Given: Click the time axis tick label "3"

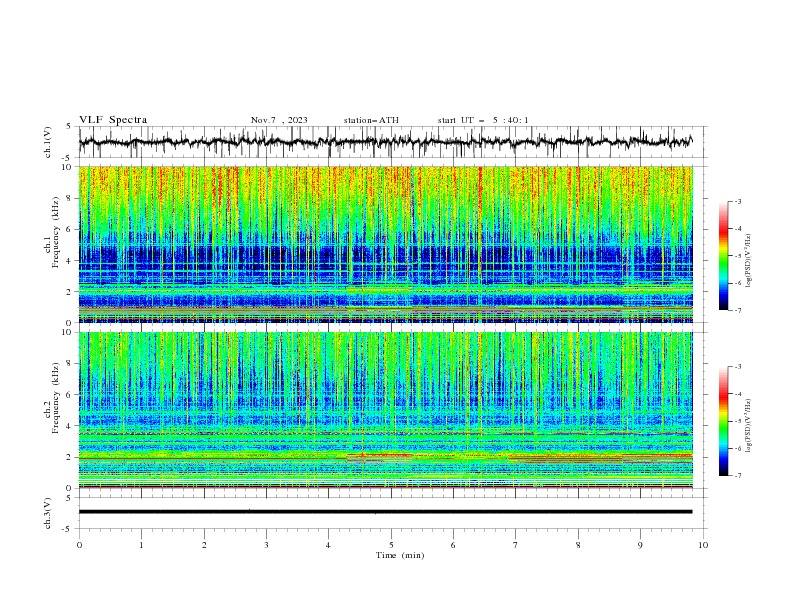Looking at the screenshot, I should pos(266,545).
